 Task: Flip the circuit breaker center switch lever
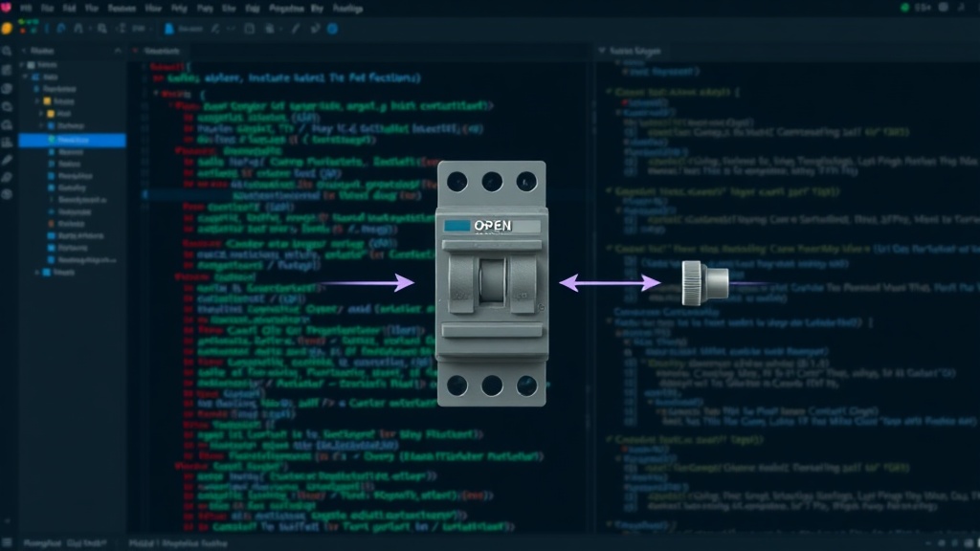(x=492, y=282)
